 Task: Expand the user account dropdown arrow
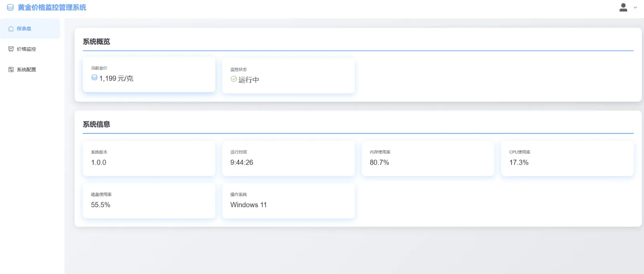[x=635, y=8]
